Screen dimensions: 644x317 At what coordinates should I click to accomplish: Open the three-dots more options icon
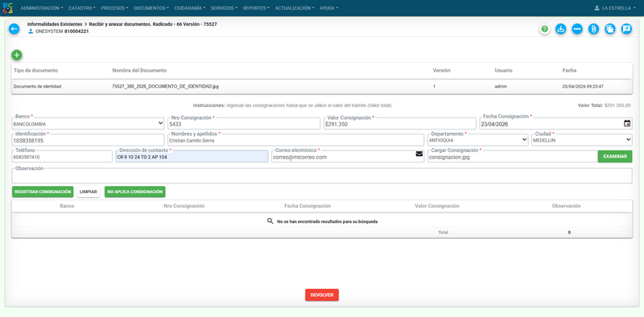pyautogui.click(x=577, y=29)
